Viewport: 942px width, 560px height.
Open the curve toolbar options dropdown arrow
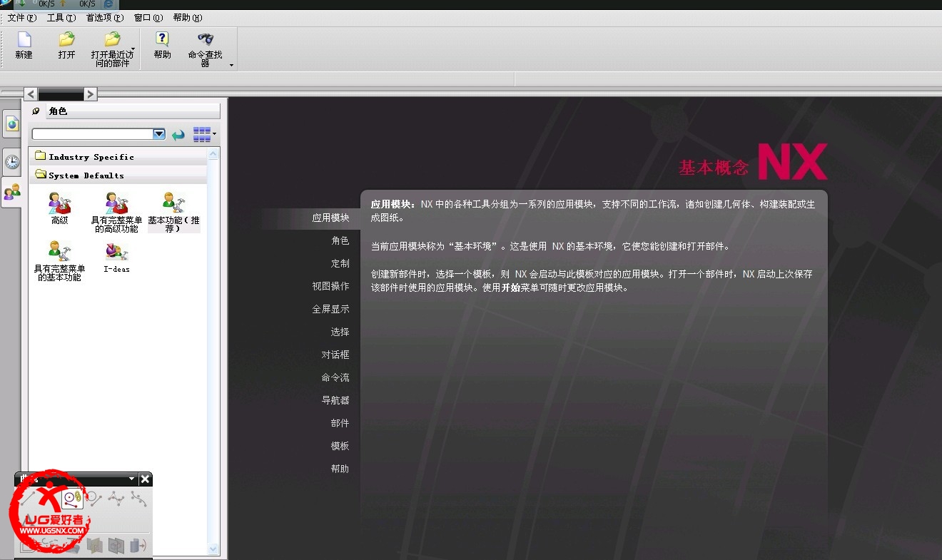(x=131, y=479)
